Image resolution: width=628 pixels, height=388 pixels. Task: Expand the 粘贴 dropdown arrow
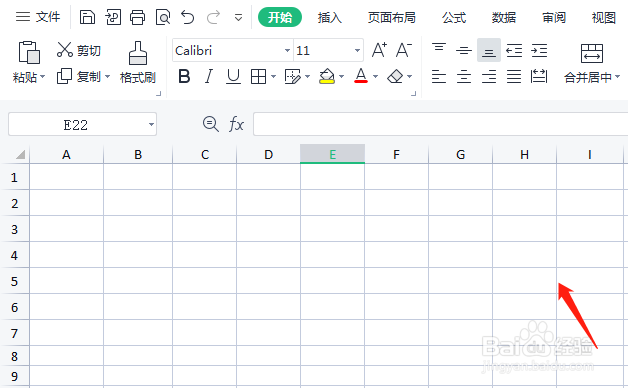tap(42, 76)
